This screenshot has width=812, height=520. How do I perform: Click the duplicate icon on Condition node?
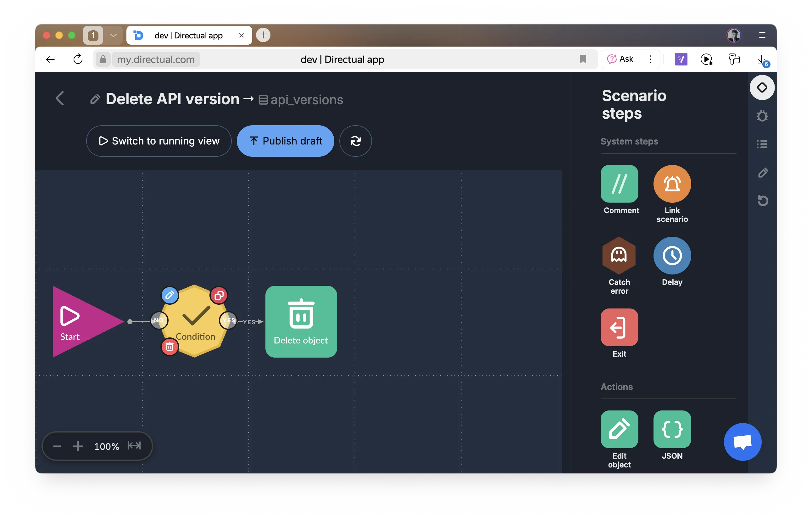point(219,296)
